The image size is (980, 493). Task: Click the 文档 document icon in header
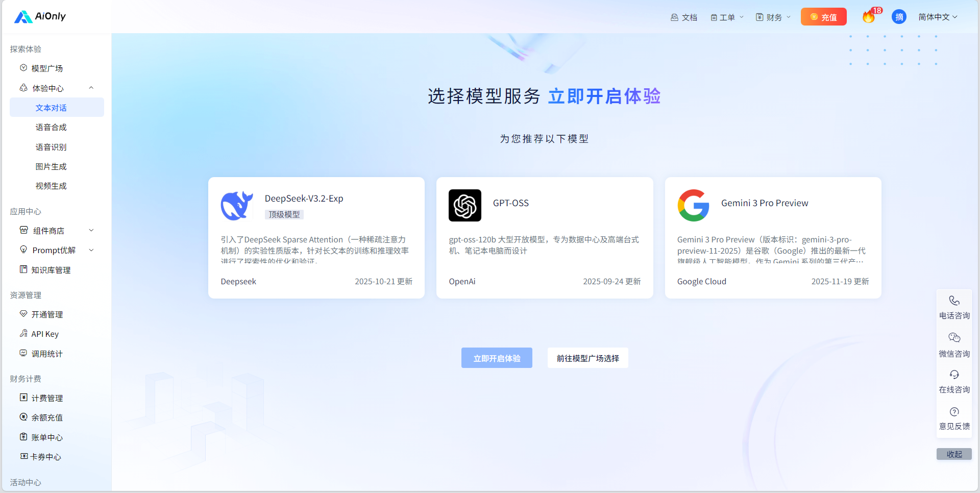coord(674,17)
